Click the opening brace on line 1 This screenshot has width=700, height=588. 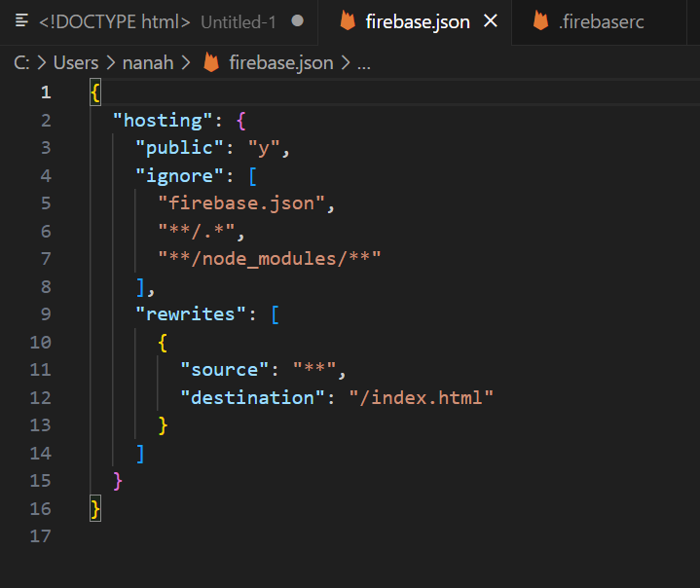pos(95,92)
